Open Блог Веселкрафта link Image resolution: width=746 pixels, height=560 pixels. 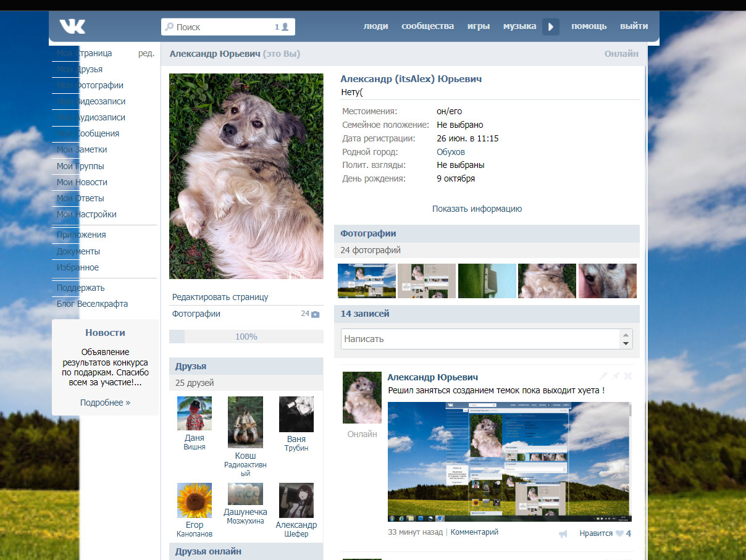(93, 304)
